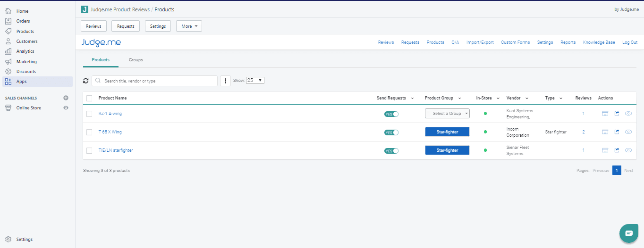The width and height of the screenshot is (644, 248).
Task: Click the Online Store eye icon
Action: pyautogui.click(x=66, y=108)
